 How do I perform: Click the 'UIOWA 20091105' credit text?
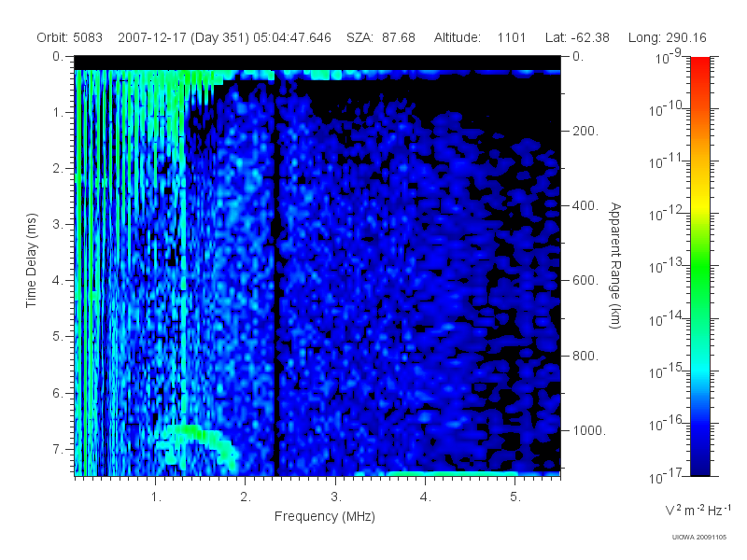(x=698, y=538)
